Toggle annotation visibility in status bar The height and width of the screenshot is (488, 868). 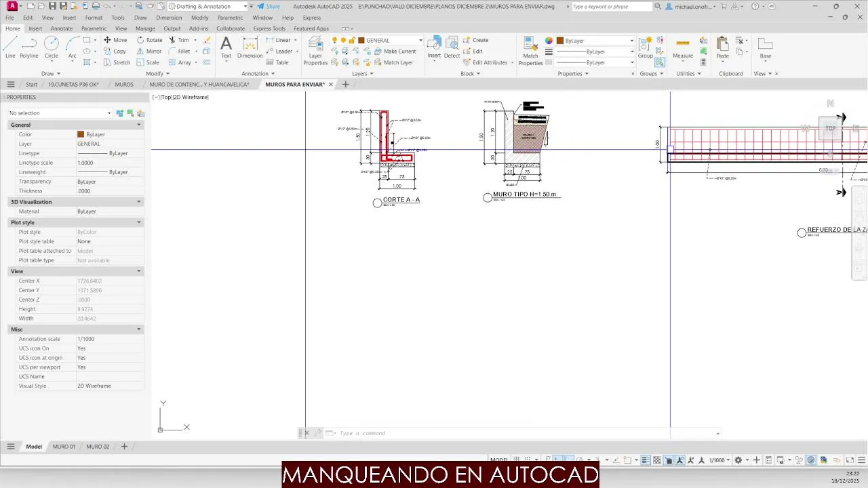[679, 460]
